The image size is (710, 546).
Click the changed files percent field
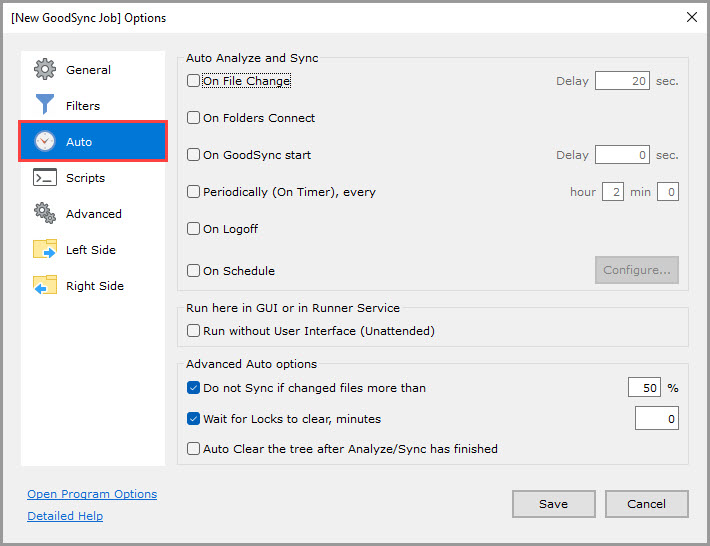pyautogui.click(x=645, y=388)
